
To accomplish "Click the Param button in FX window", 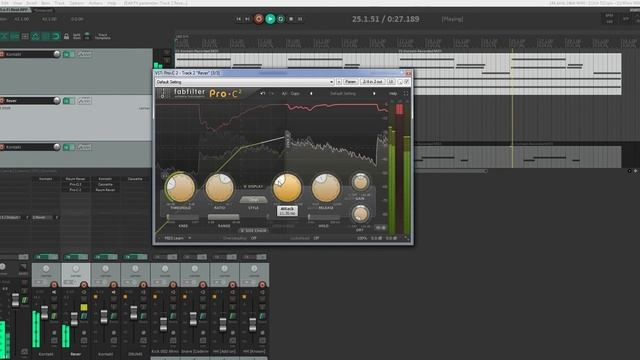I will point(350,82).
